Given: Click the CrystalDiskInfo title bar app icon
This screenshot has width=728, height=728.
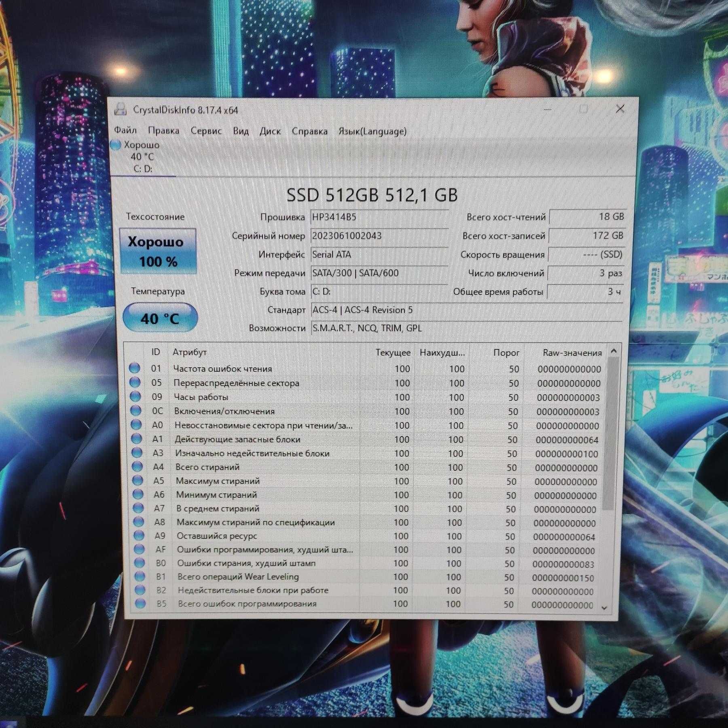Looking at the screenshot, I should tap(121, 109).
